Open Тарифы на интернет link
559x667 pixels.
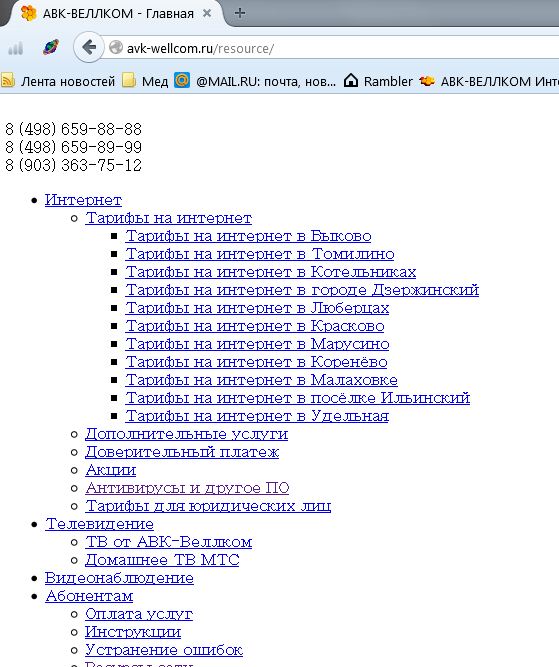[x=168, y=218]
